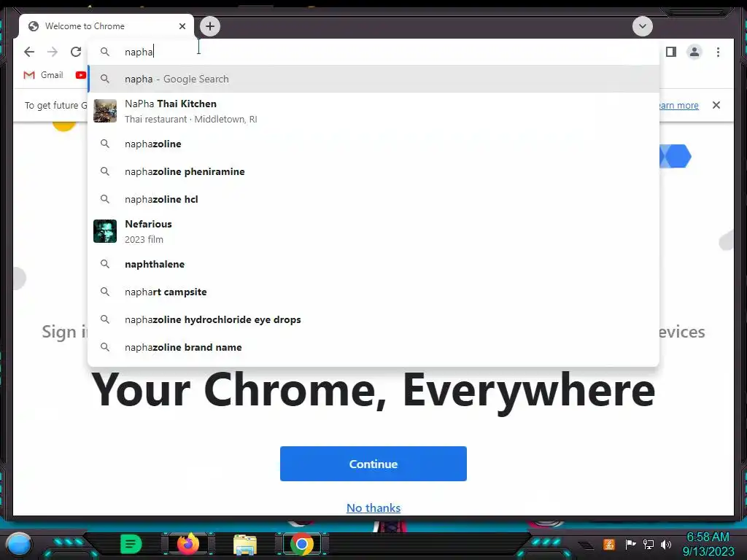Choose NaPha Thai Kitchen suggestion
Image resolution: width=747 pixels, height=560 pixels.
(x=373, y=111)
